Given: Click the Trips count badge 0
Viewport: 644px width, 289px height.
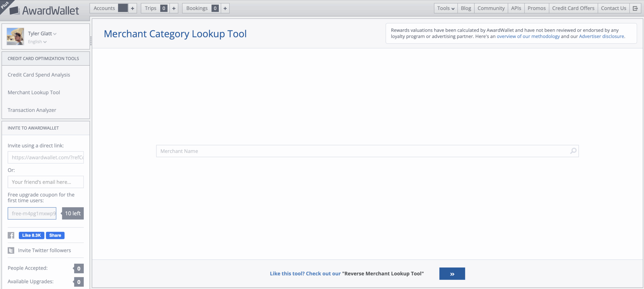Looking at the screenshot, I should (164, 8).
